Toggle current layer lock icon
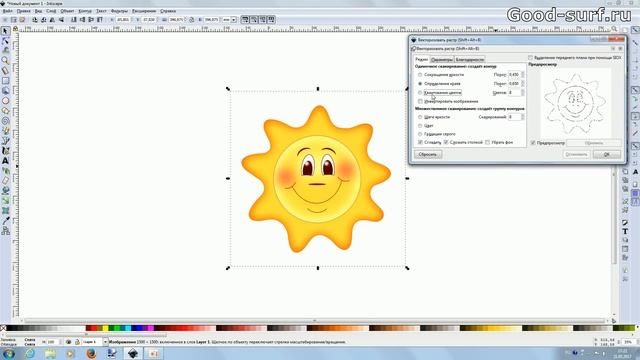Screen dimensions: 640x360 pos(77,342)
